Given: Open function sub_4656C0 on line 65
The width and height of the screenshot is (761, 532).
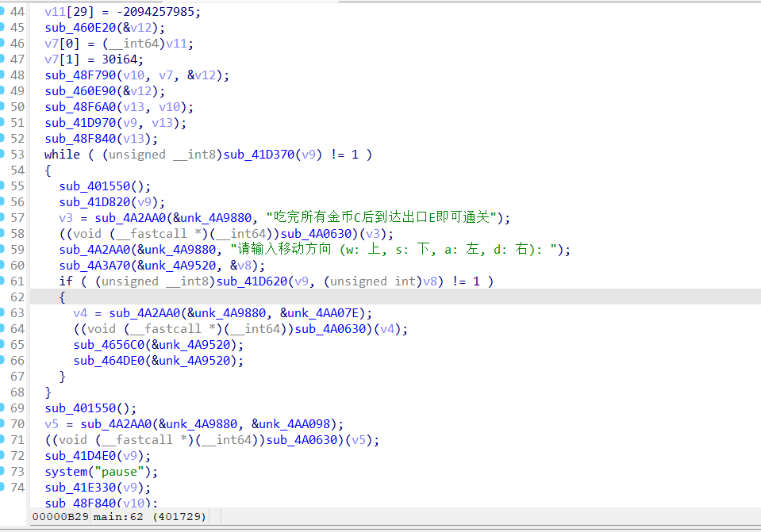Looking at the screenshot, I should [x=109, y=345].
